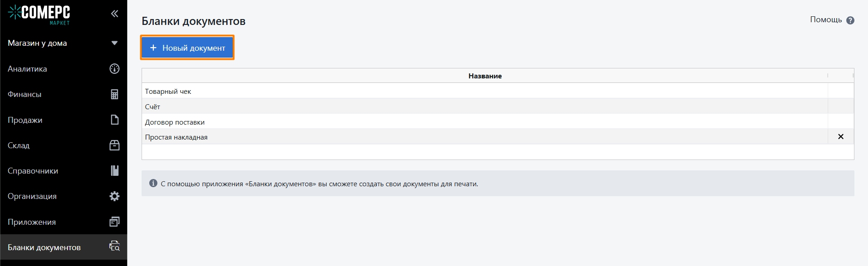This screenshot has height=266, width=868.
Task: Click the Сомерс Маркет logo
Action: coord(39,15)
